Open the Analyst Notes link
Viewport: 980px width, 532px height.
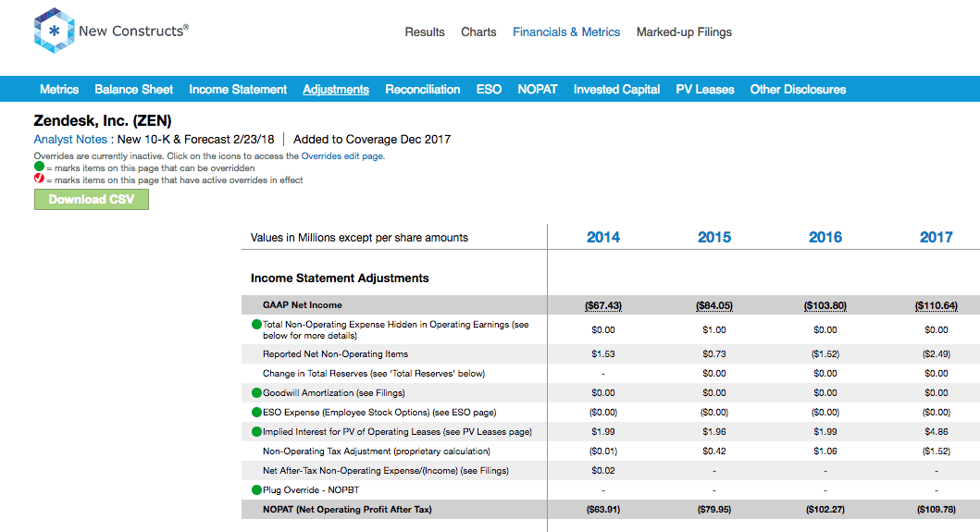70,140
